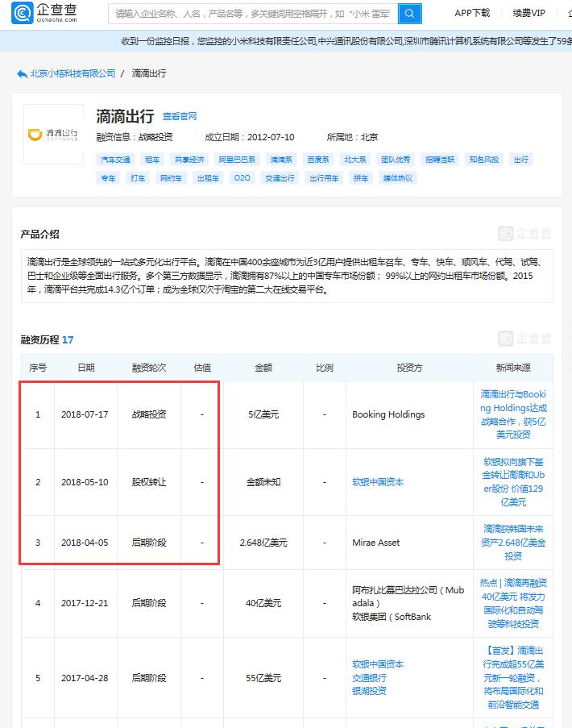This screenshot has width=572, height=728.
Task: Click the 40亿美元 amount cell
Action: click(263, 603)
